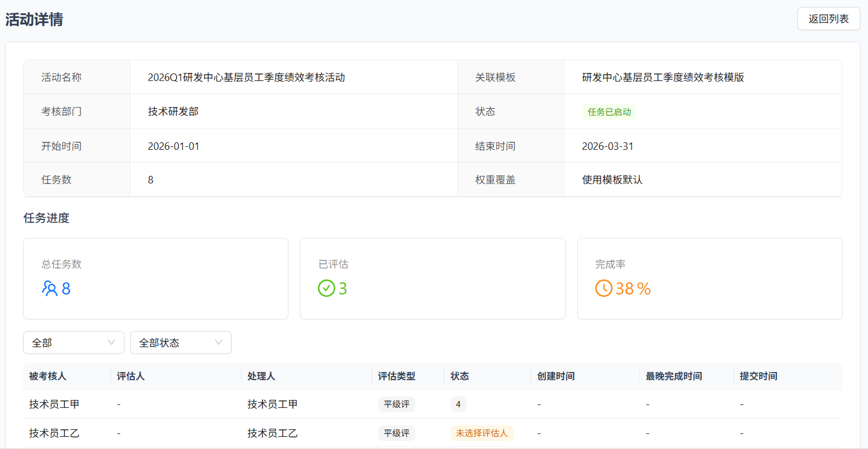
Task: Click the 已评估 count 3
Action: click(x=343, y=288)
